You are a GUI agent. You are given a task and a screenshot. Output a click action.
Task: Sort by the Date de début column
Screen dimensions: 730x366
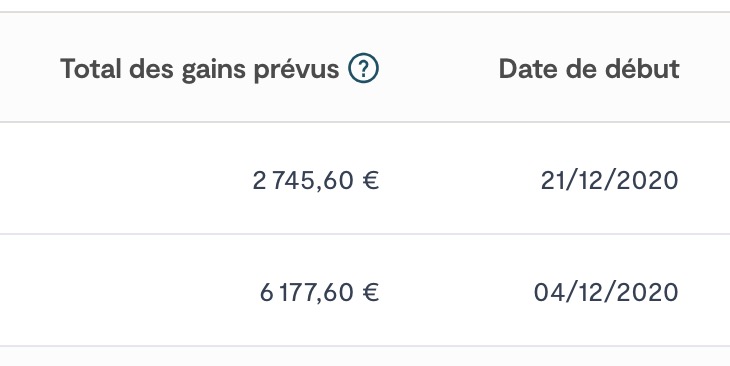pyautogui.click(x=589, y=69)
